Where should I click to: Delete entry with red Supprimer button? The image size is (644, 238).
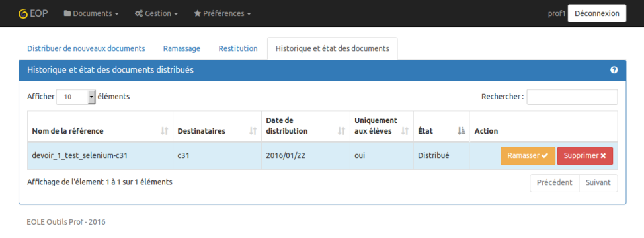point(585,156)
